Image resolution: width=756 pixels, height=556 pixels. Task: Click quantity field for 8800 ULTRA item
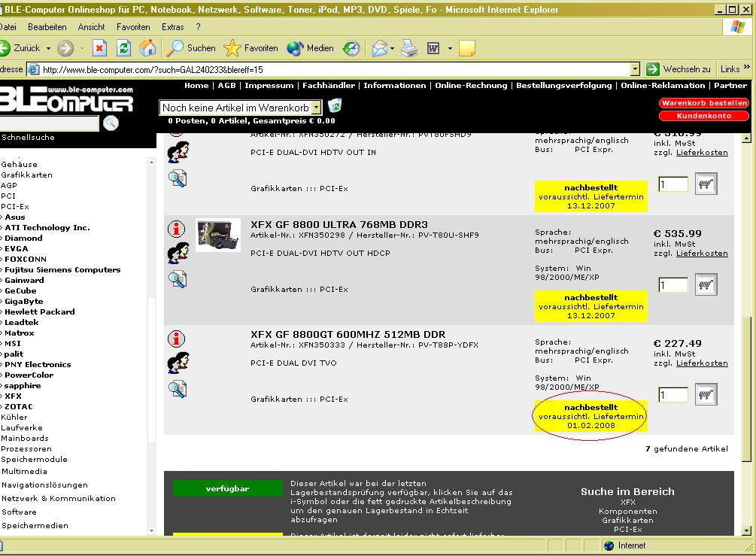click(x=673, y=284)
